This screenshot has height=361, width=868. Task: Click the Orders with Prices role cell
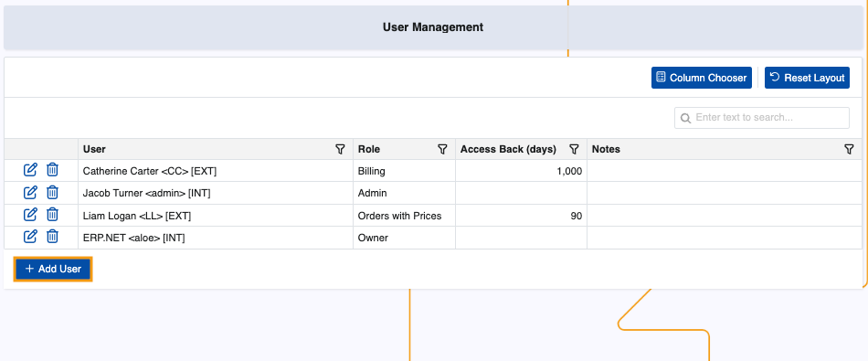(404, 216)
